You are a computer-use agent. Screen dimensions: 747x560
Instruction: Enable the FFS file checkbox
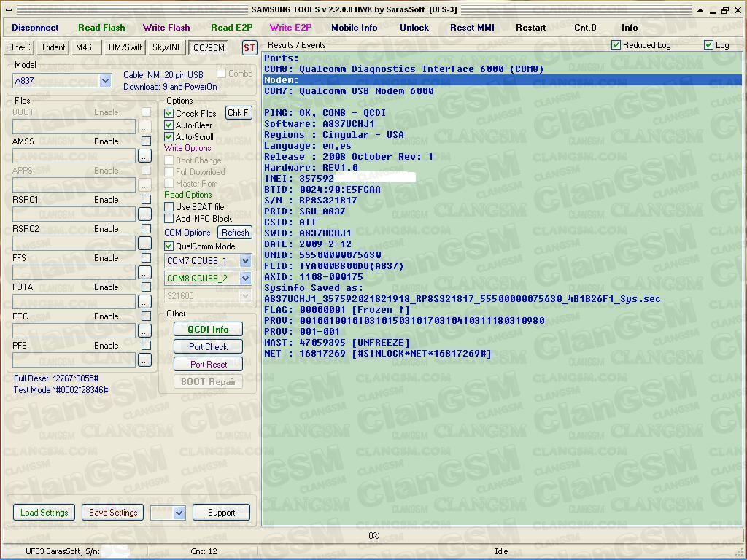point(146,257)
